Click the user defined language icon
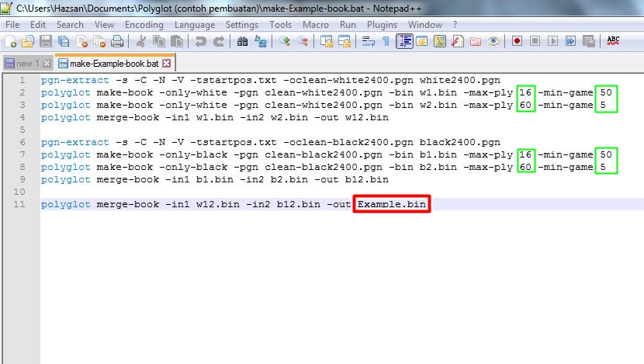The image size is (644, 364). point(422,41)
